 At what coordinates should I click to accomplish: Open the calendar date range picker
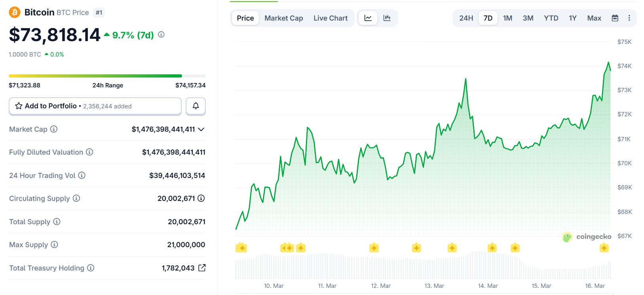(615, 18)
